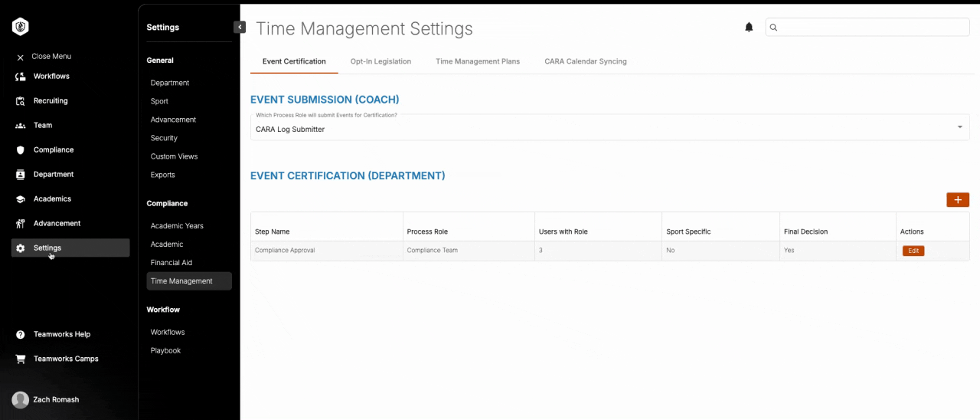Open Recruiting in main navigation
Viewport: 980px width, 420px height.
pyautogui.click(x=51, y=101)
